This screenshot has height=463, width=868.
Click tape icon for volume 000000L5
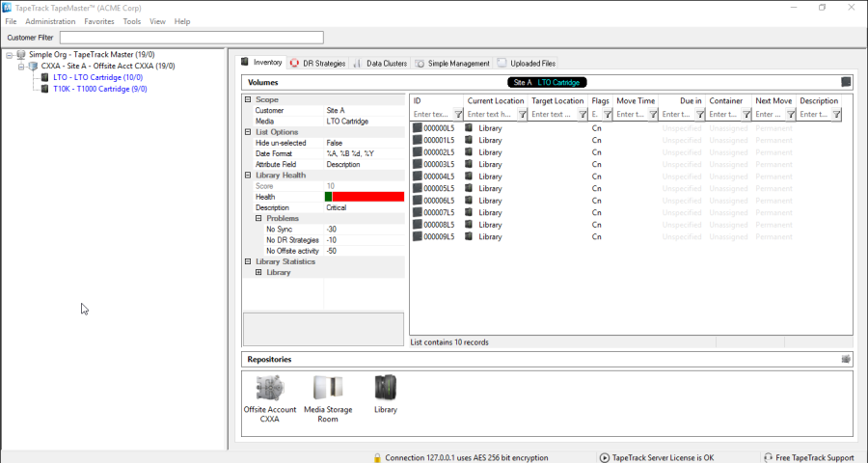(418, 128)
